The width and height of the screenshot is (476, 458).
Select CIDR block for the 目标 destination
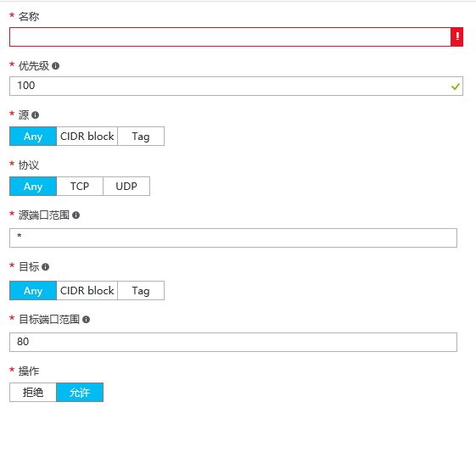87,290
